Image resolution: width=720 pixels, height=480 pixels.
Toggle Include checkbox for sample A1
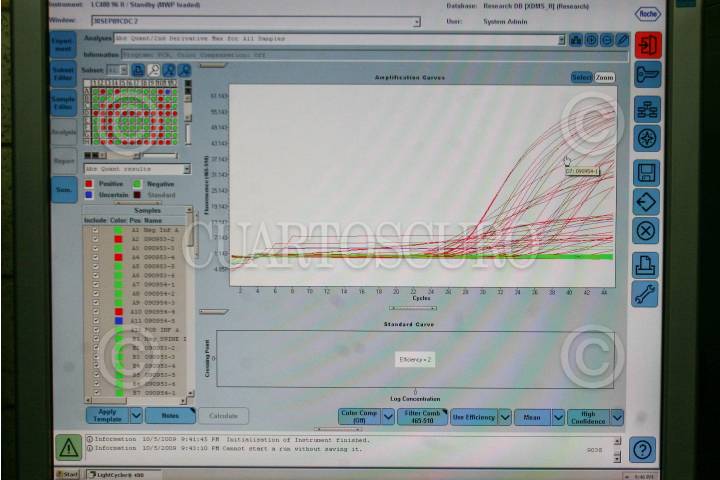96,230
